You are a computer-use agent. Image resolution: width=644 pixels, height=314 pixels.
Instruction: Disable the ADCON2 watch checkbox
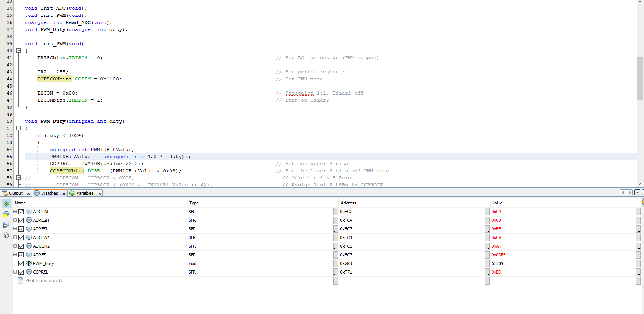pos(21,246)
